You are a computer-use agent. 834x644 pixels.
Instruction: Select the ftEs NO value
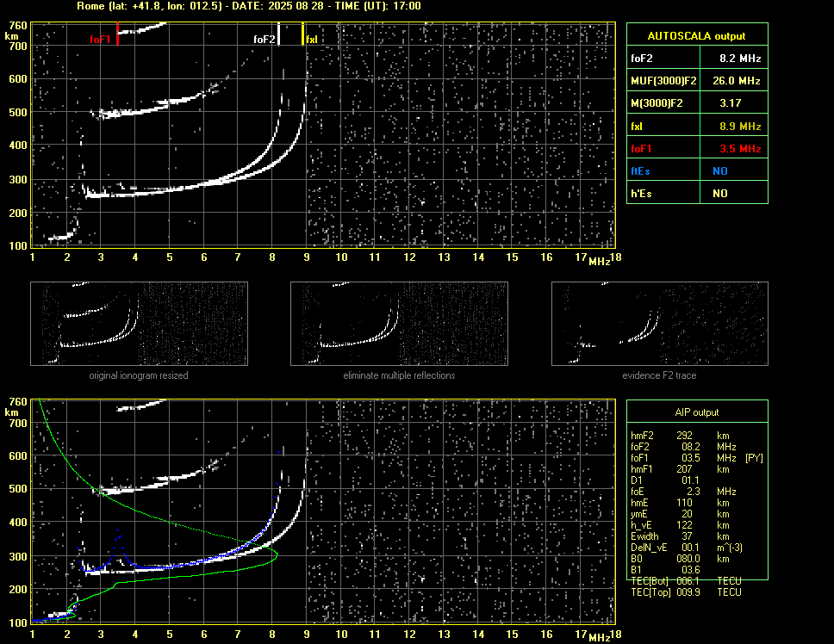[720, 171]
